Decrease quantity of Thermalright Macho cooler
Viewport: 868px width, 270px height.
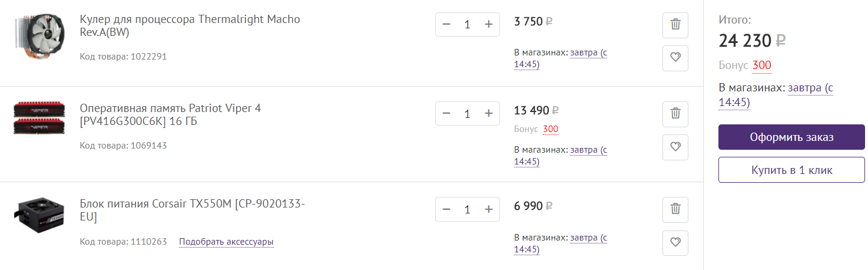pyautogui.click(x=446, y=24)
